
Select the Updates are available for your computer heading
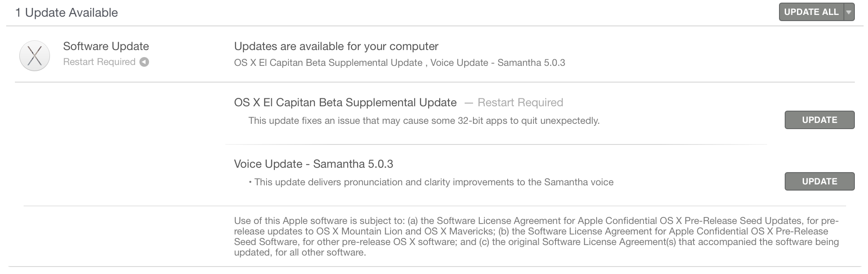coord(336,46)
